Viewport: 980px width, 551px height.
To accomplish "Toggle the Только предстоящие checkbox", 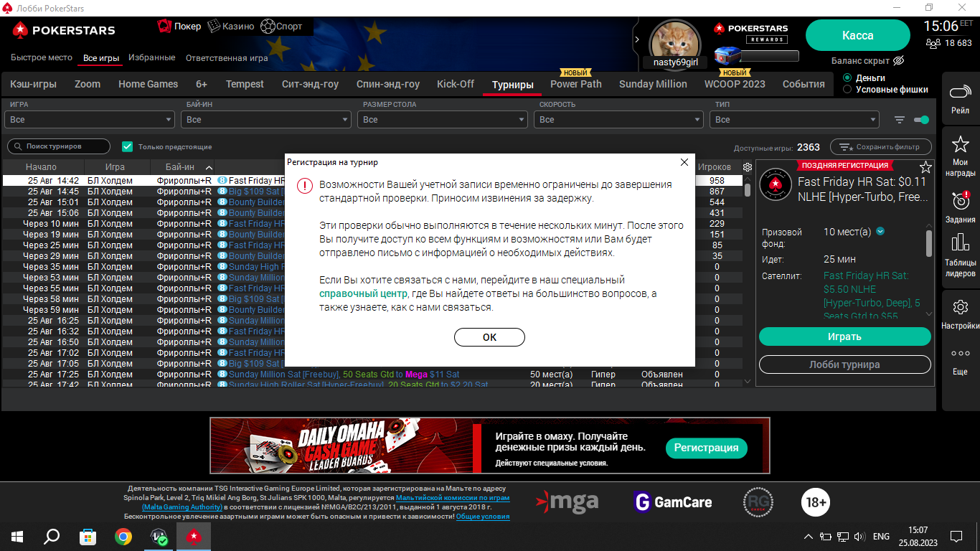I will click(x=128, y=146).
